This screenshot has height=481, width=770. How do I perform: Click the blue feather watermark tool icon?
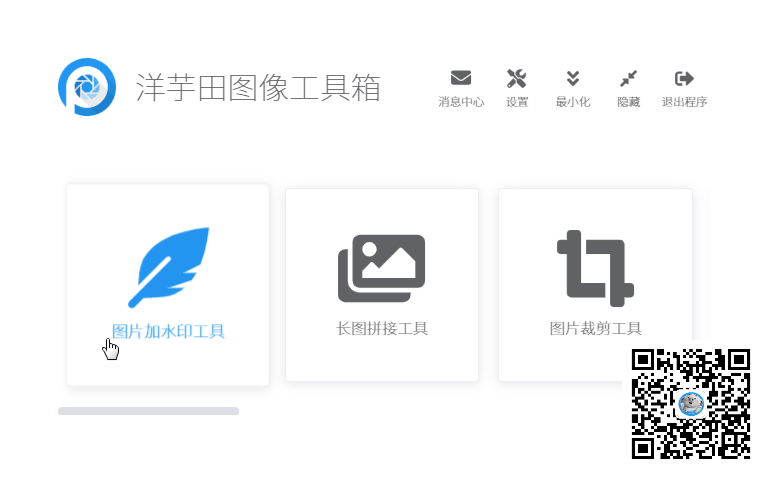tap(168, 267)
